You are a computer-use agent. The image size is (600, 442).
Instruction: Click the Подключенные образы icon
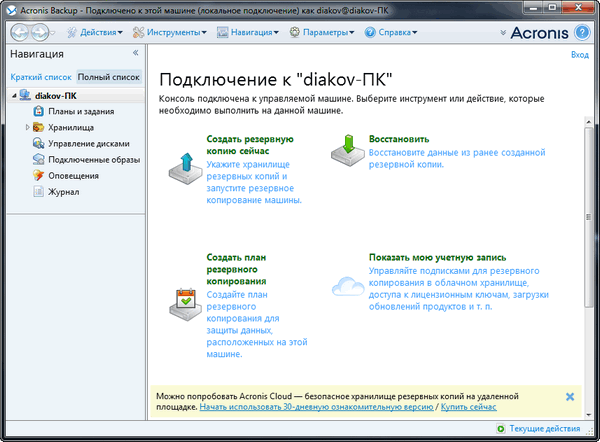[39, 159]
